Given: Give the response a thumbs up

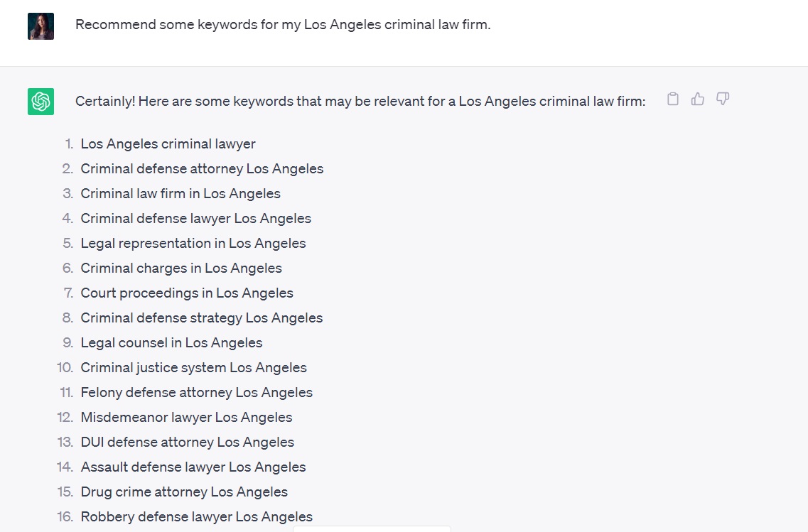Looking at the screenshot, I should (698, 99).
